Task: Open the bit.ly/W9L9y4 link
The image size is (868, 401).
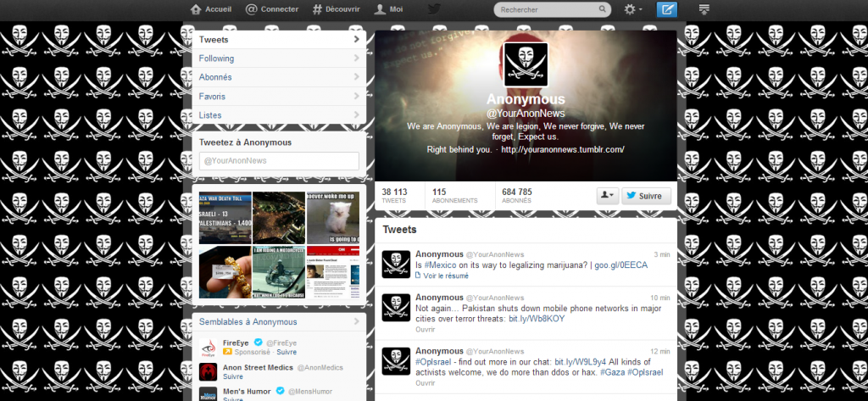Action: pyautogui.click(x=580, y=362)
